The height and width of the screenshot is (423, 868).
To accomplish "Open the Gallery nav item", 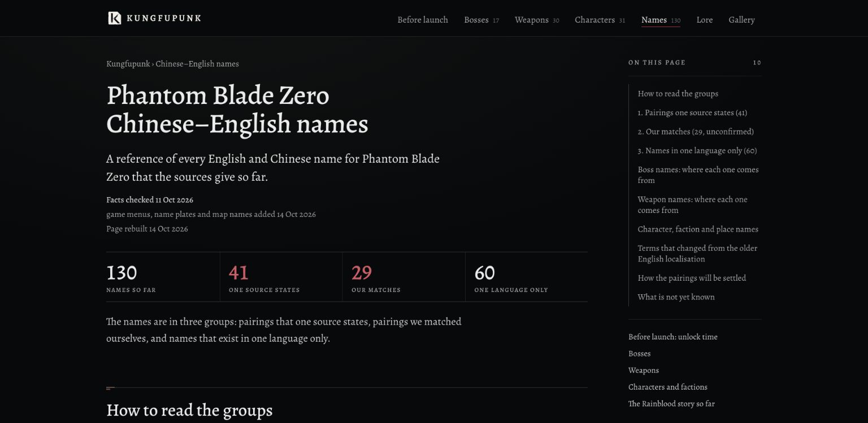I will click(741, 20).
